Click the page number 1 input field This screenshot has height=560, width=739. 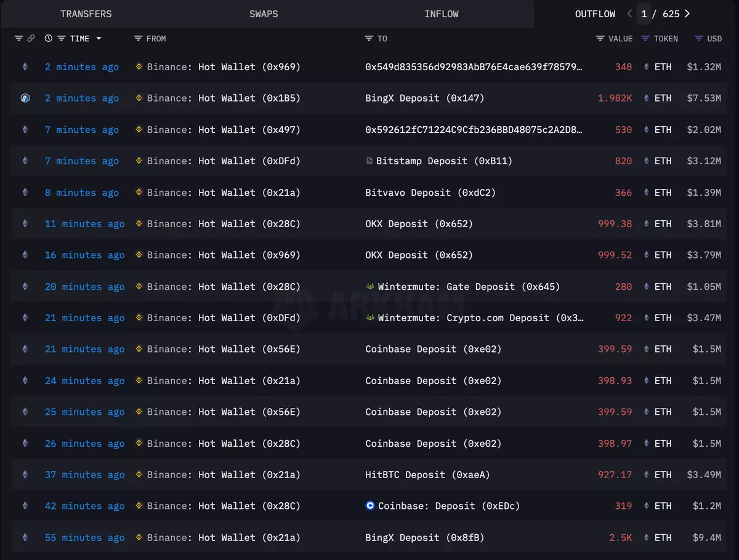[x=644, y=14]
